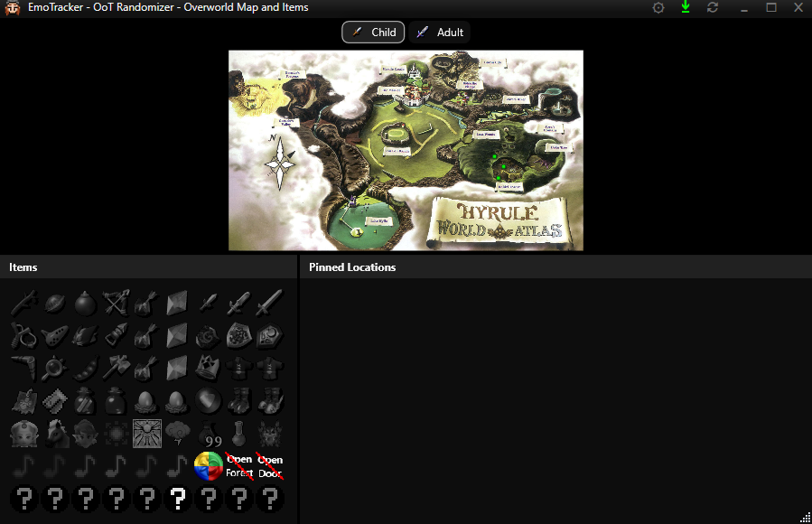Image resolution: width=812 pixels, height=524 pixels.
Task: Click the green download update arrow
Action: (686, 7)
